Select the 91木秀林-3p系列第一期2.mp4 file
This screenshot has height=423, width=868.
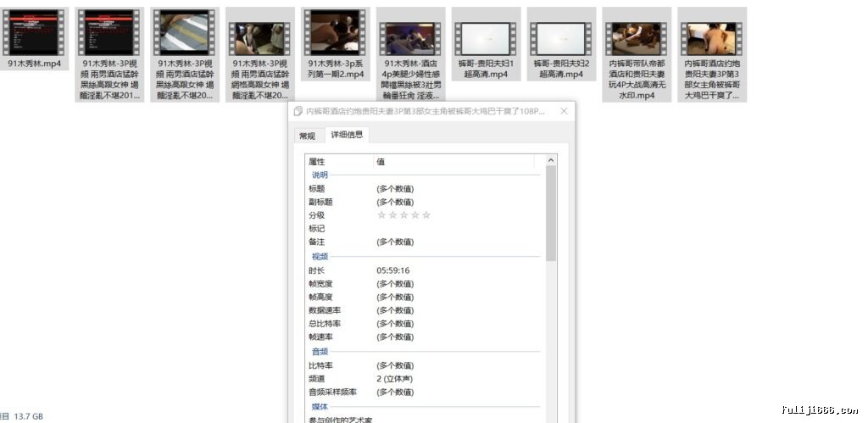tap(336, 44)
